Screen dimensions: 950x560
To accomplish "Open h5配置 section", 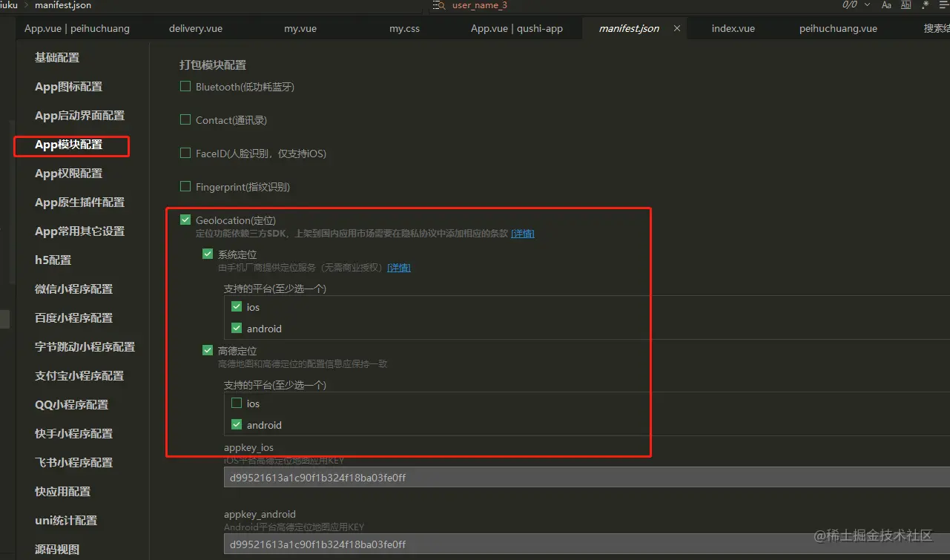I will pos(53,260).
